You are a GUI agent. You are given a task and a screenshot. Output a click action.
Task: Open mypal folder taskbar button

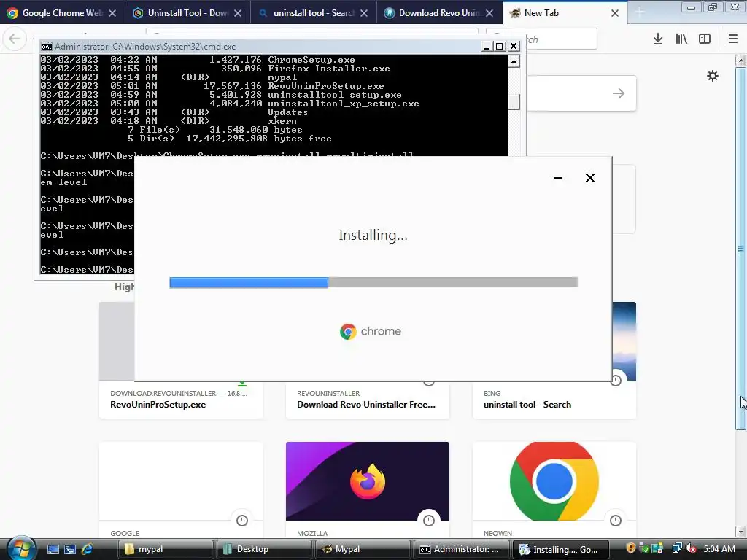tap(166, 550)
